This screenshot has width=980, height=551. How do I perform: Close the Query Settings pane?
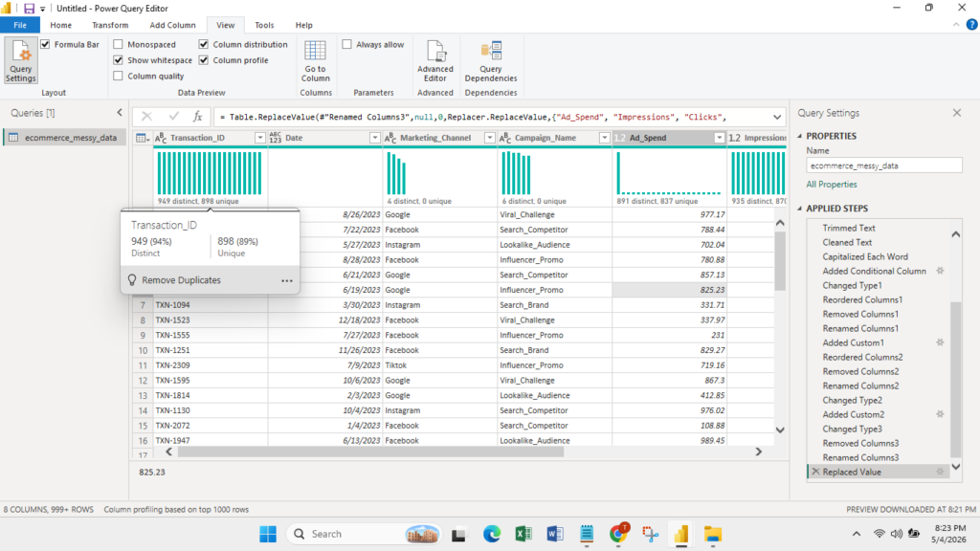(957, 113)
